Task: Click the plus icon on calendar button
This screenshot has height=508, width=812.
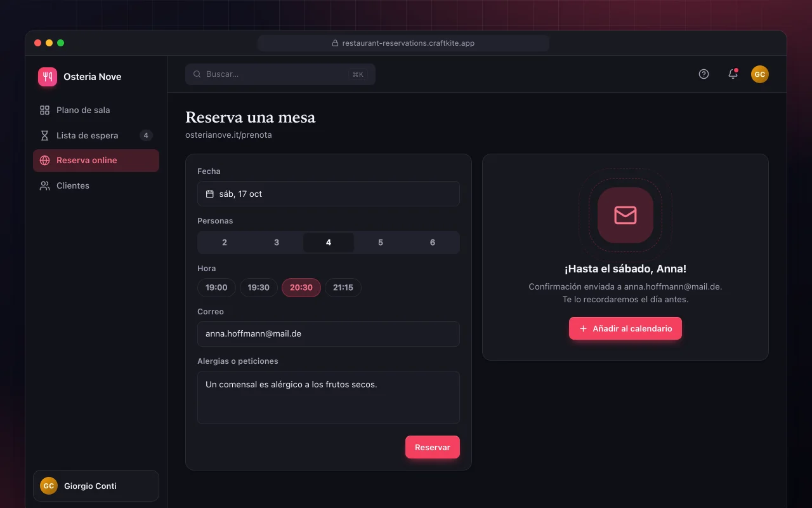Action: click(584, 328)
